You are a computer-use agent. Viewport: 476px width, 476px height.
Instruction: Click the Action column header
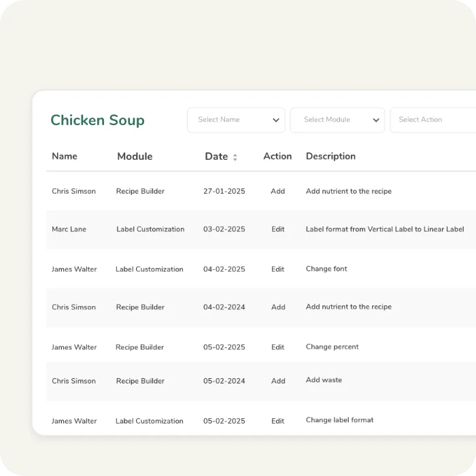click(x=277, y=156)
